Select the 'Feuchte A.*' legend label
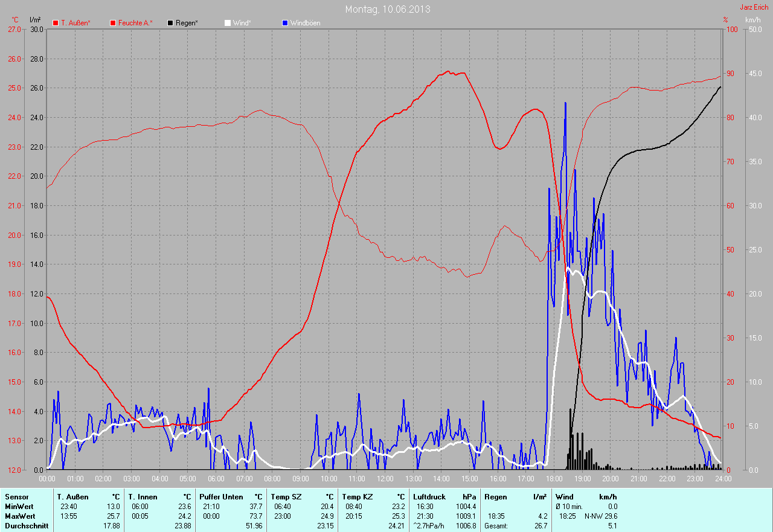Viewport: 773px width, 532px height. tap(135, 23)
